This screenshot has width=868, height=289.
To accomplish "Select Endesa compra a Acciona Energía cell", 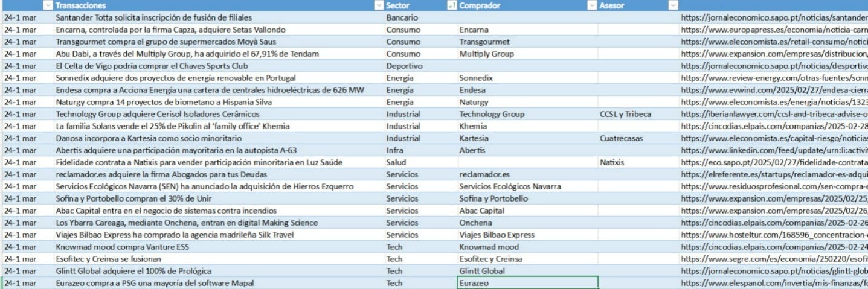I will click(219, 90).
